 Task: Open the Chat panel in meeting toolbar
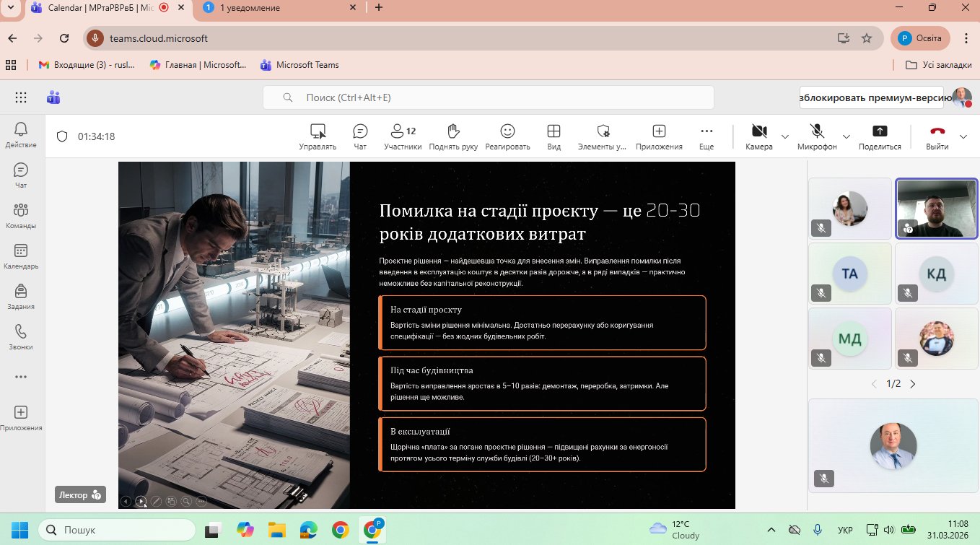pyautogui.click(x=360, y=136)
